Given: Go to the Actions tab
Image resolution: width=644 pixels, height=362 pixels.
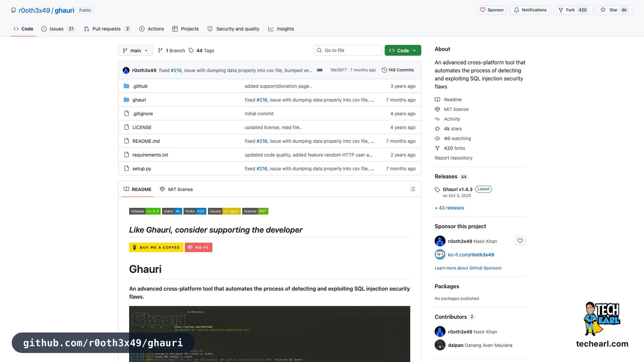Looking at the screenshot, I should [151, 29].
